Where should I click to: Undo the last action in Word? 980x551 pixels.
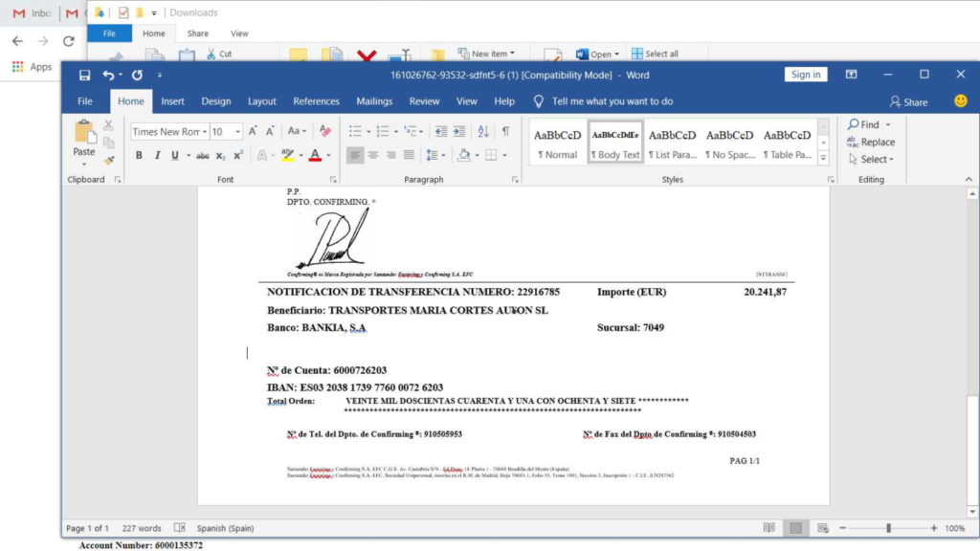point(109,75)
